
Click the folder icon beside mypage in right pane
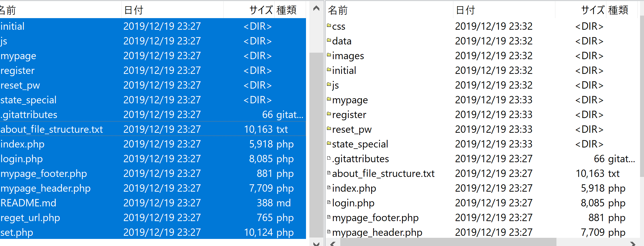click(x=329, y=99)
